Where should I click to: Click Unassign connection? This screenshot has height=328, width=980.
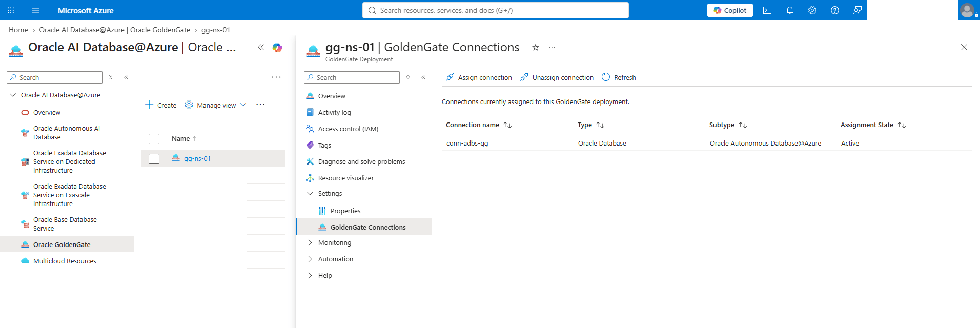(x=557, y=77)
